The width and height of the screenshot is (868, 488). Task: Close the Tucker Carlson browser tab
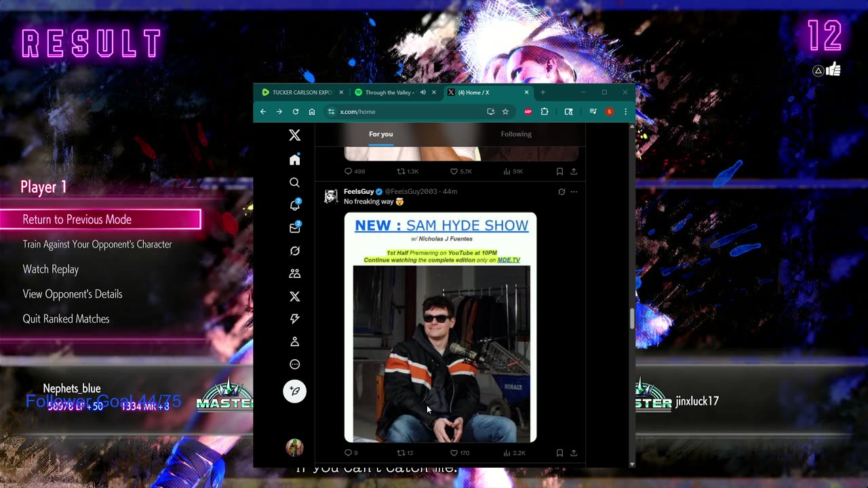pos(341,92)
